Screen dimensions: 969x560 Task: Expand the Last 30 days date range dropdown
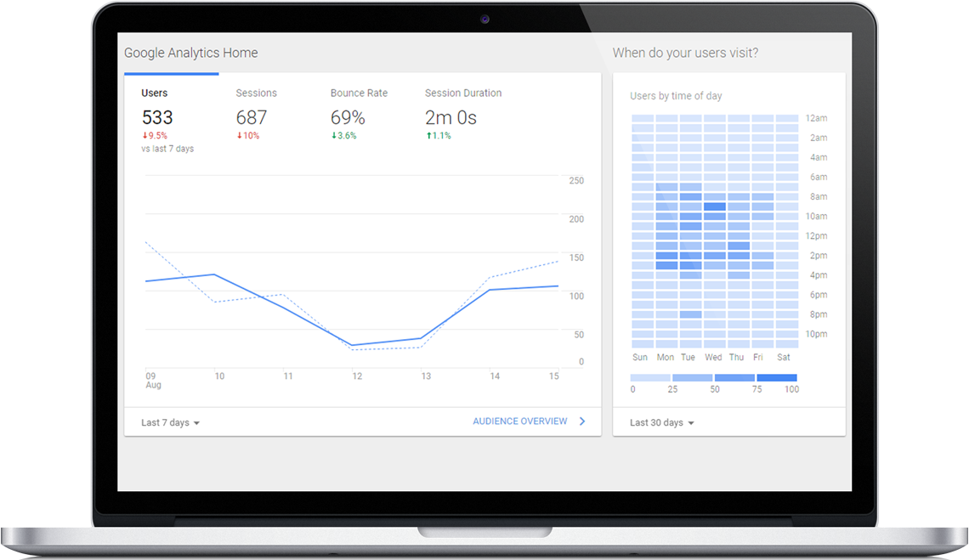[662, 423]
